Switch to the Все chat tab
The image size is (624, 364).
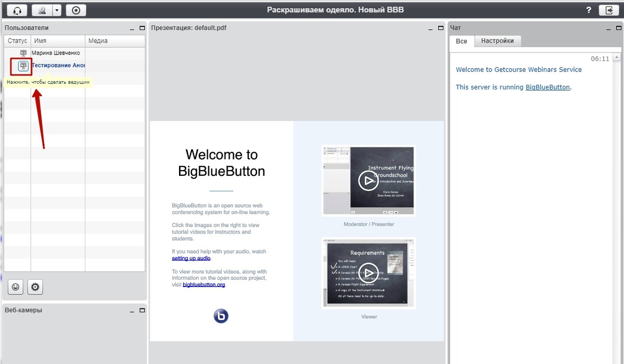[462, 41]
